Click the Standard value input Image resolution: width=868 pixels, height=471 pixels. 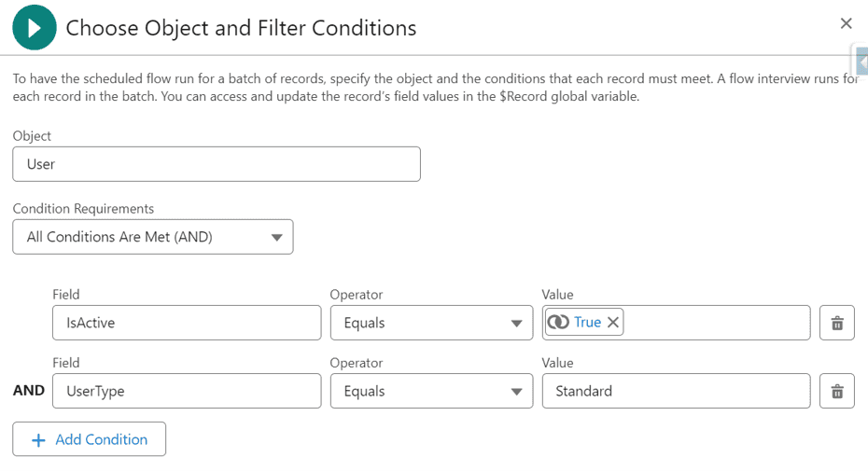[676, 392]
